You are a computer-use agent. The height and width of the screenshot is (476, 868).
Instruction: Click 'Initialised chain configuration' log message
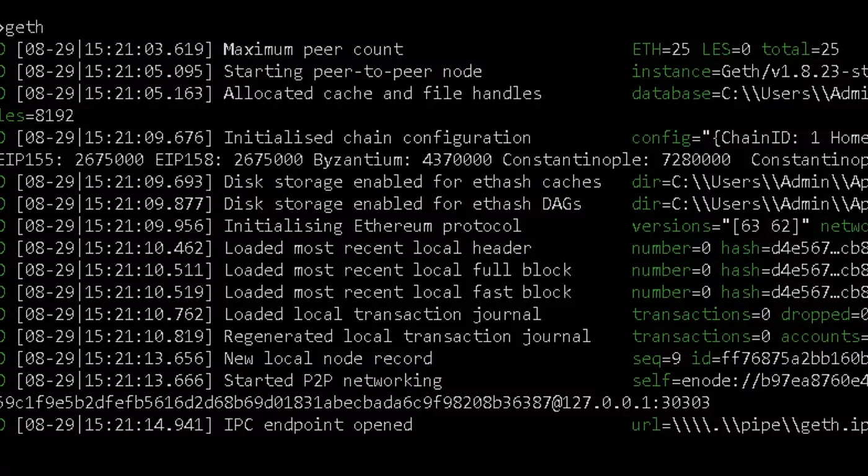click(x=378, y=138)
